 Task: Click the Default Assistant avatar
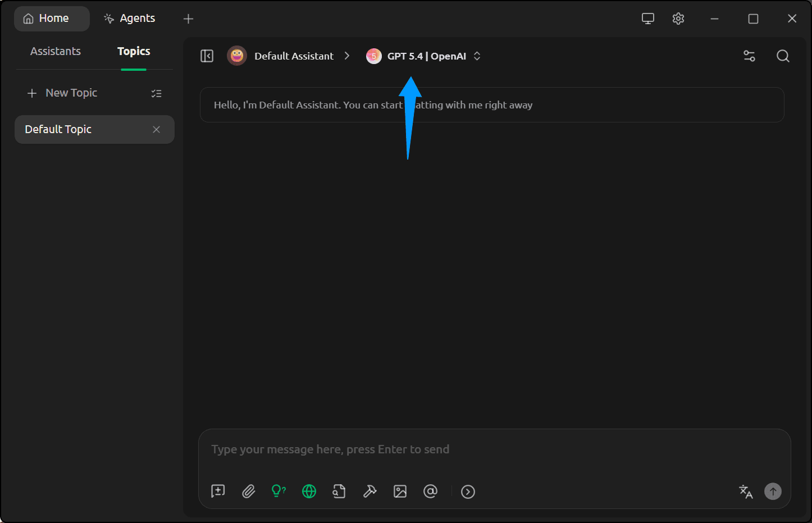237,56
